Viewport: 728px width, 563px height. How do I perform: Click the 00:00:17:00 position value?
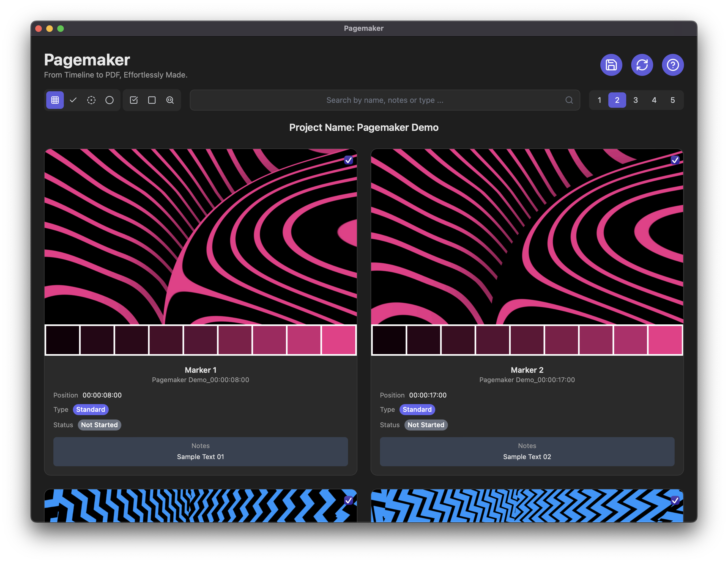(x=428, y=395)
